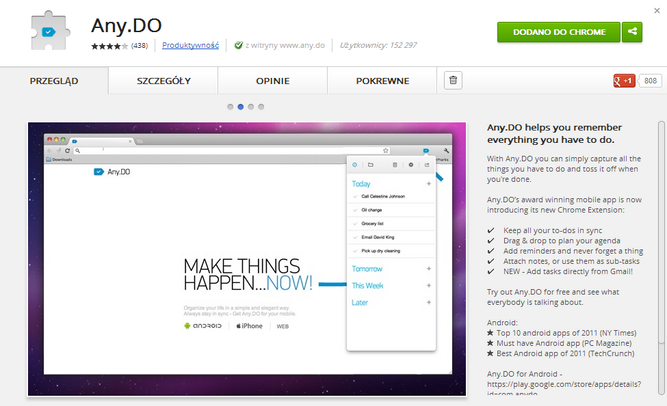Click the bookmark star in screenshot address bar
The height and width of the screenshot is (406, 667).
click(x=385, y=151)
